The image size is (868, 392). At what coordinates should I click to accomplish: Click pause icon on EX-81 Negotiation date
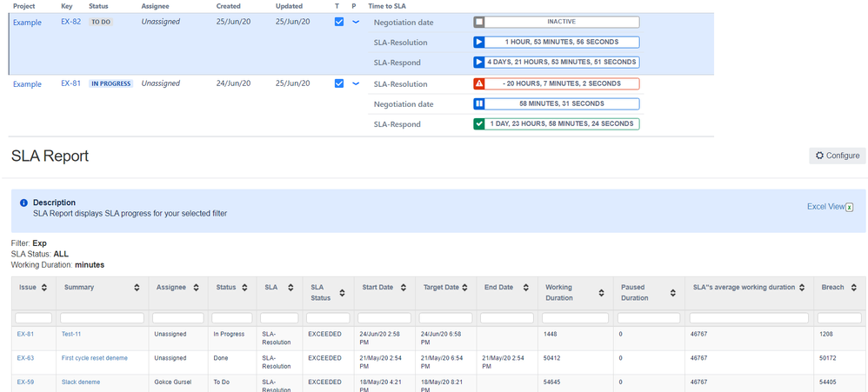coord(479,103)
